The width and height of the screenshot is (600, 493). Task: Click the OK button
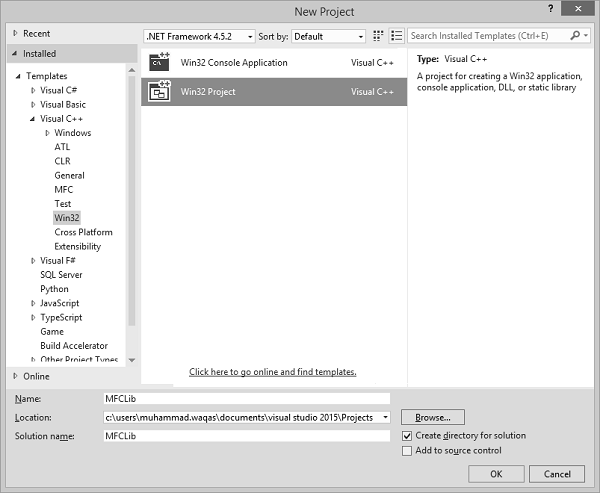click(496, 474)
